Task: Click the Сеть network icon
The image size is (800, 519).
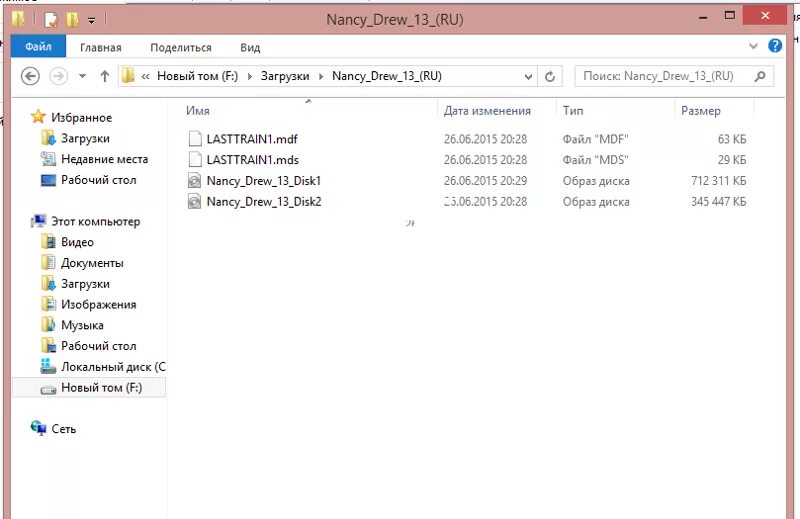Action: tap(38, 428)
